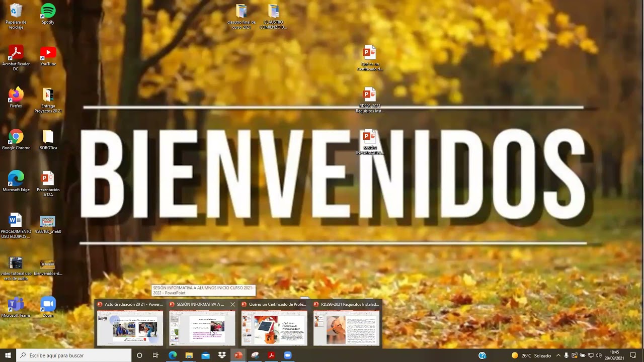Open Acrobat Reader DC desktop shortcut

16,58
